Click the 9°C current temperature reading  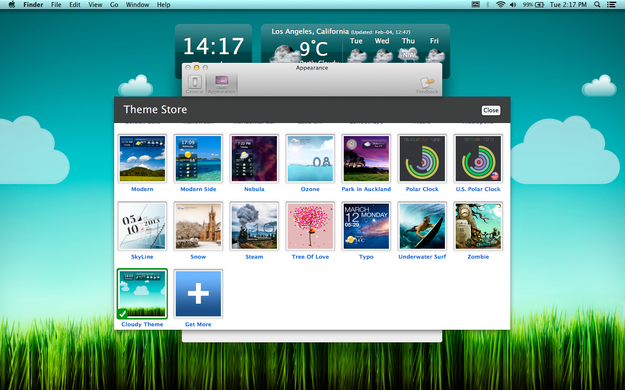point(314,49)
